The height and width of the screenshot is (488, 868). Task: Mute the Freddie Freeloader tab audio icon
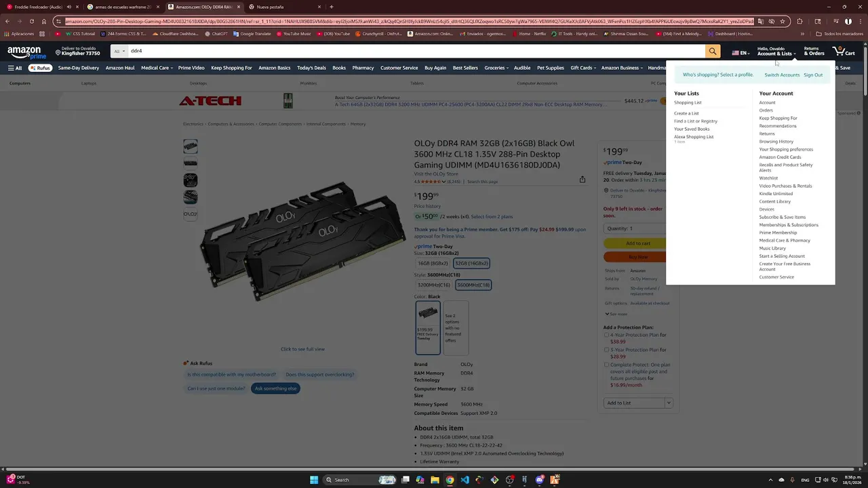(68, 7)
